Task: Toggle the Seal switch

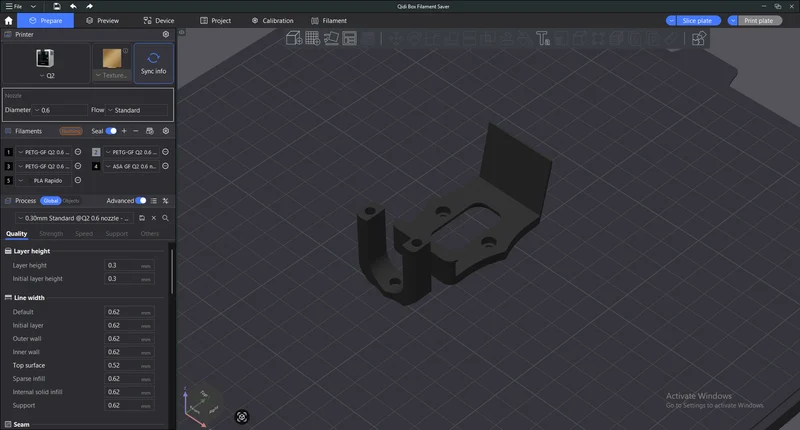Action: [x=111, y=131]
